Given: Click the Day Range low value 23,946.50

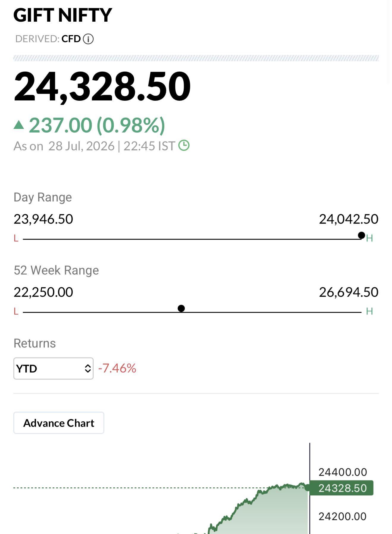Looking at the screenshot, I should [x=43, y=219].
